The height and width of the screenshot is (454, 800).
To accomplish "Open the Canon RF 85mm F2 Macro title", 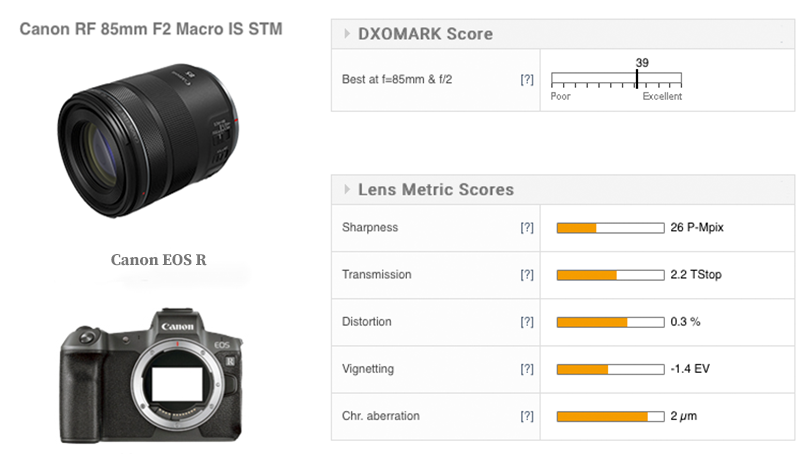I will (x=151, y=29).
